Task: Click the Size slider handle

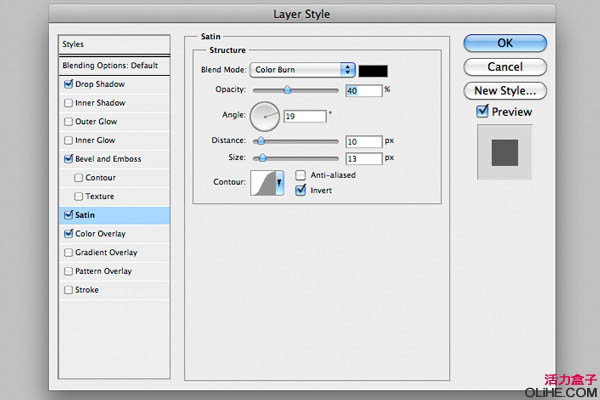Action: pyautogui.click(x=262, y=158)
